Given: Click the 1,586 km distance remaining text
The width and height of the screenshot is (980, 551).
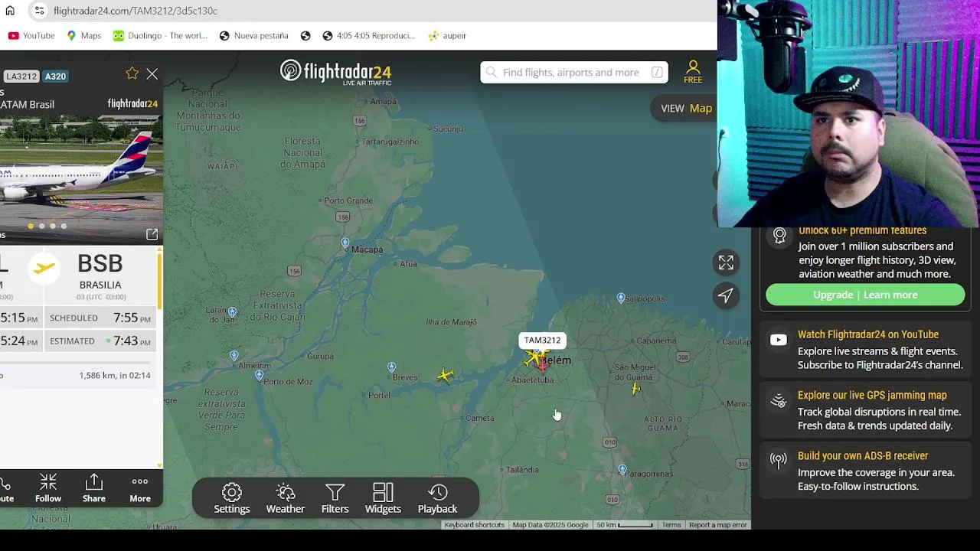Looking at the screenshot, I should [115, 376].
